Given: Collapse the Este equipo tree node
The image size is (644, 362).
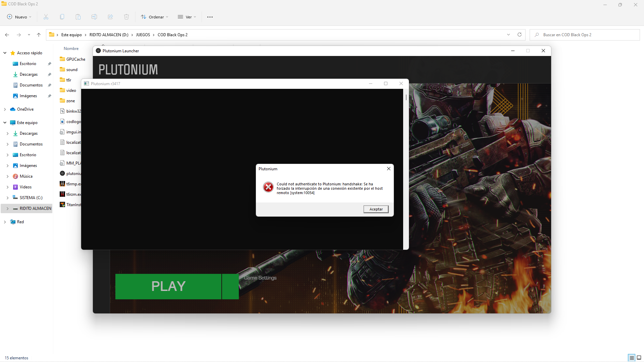Looking at the screenshot, I should point(5,123).
